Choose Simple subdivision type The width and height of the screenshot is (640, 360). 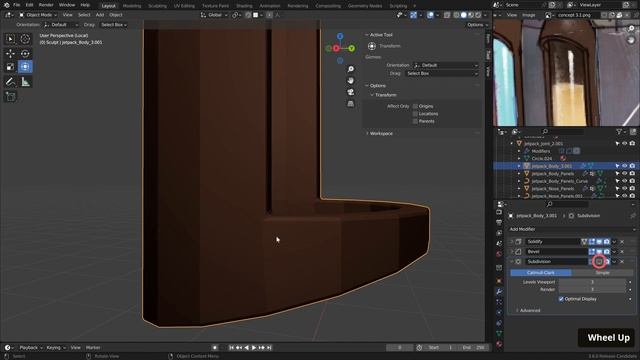[x=602, y=273]
